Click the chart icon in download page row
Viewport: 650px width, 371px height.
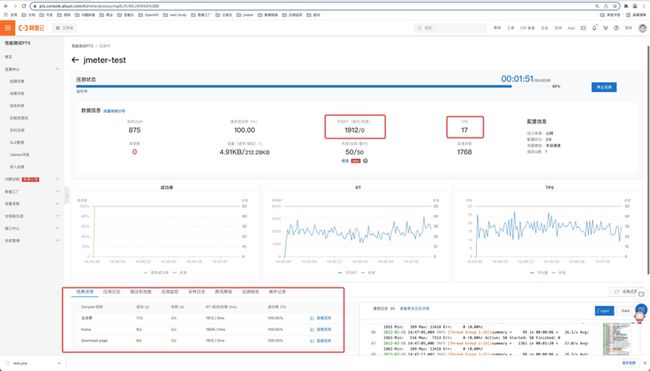[312, 341]
